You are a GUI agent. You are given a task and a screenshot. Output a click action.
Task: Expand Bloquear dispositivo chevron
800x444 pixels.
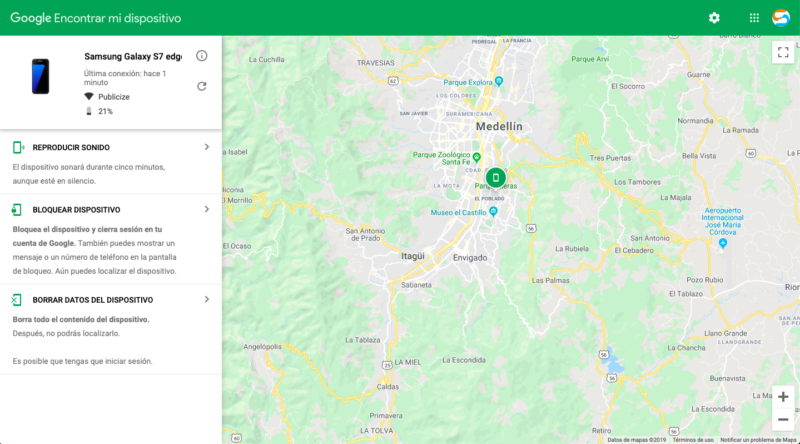[x=207, y=209]
